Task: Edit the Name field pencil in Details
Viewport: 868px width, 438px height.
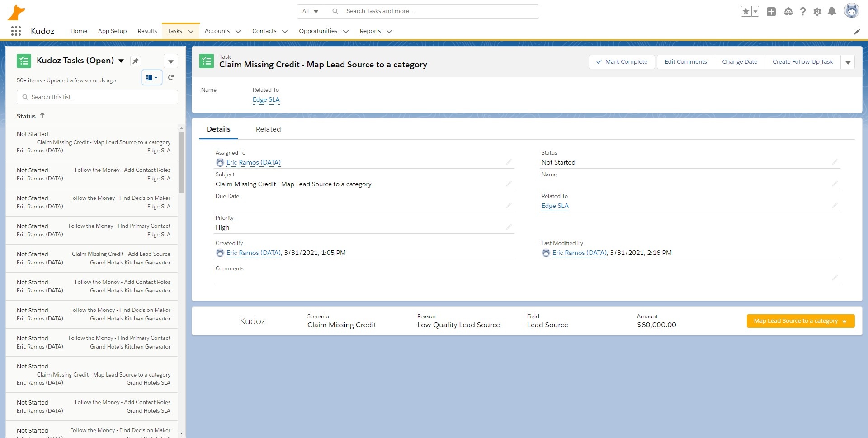Action: point(835,184)
